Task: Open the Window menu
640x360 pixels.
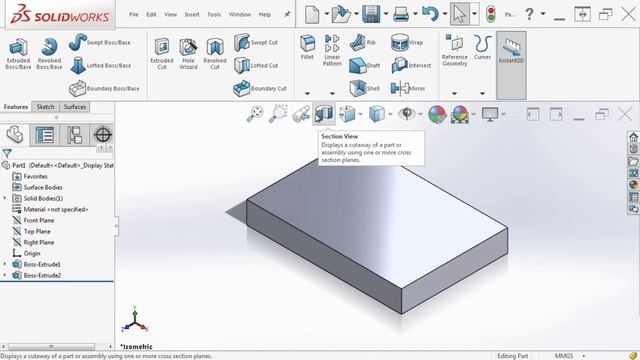Action: (240, 14)
